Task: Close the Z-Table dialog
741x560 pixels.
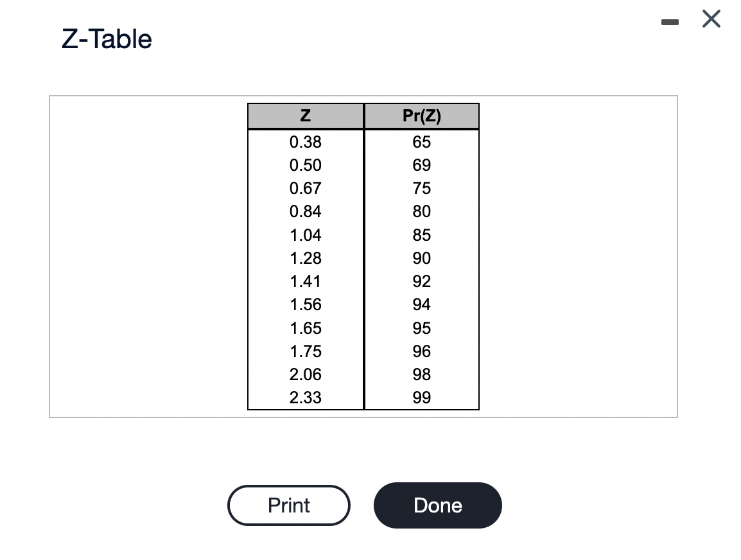Action: 710,19
